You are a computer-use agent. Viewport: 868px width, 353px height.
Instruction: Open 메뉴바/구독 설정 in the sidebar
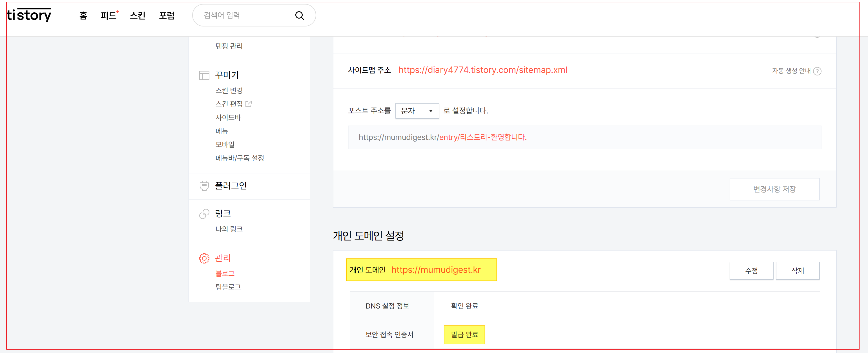[x=240, y=158]
